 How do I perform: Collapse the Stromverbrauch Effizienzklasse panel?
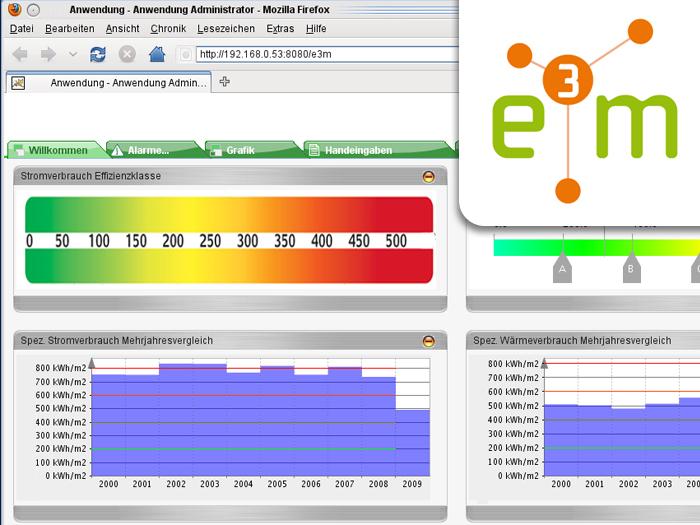point(429,177)
